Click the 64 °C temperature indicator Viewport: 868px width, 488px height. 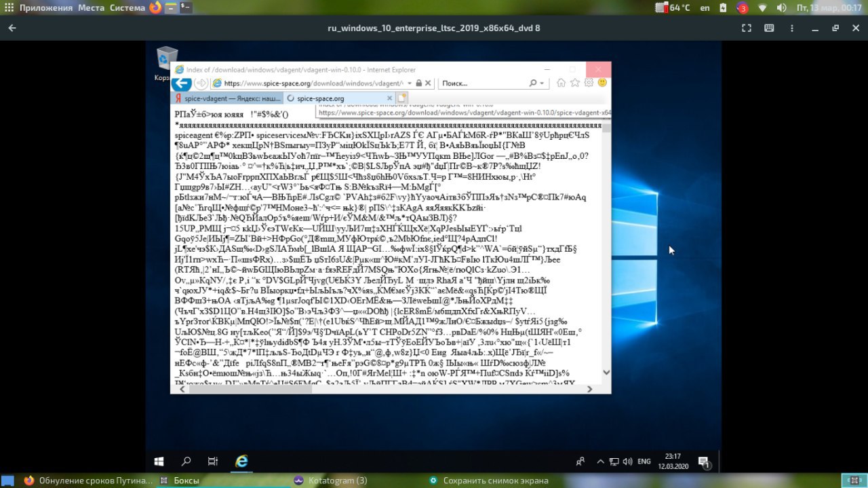tap(673, 8)
